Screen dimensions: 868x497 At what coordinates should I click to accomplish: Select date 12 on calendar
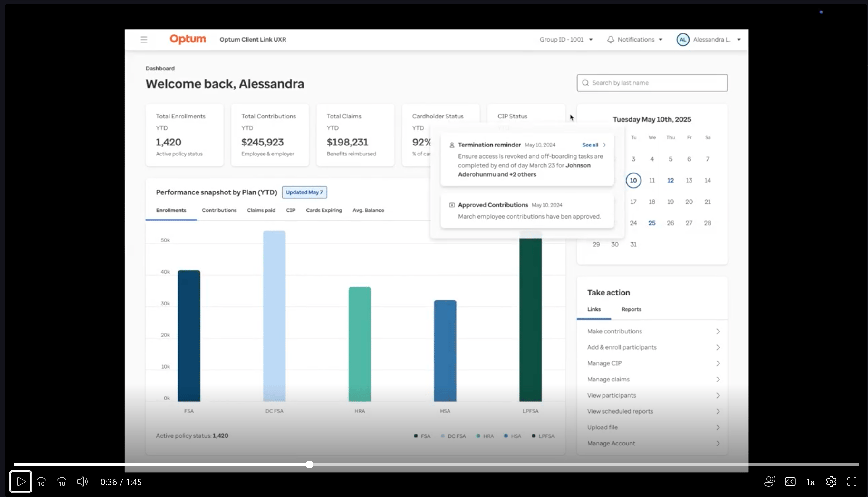click(670, 180)
